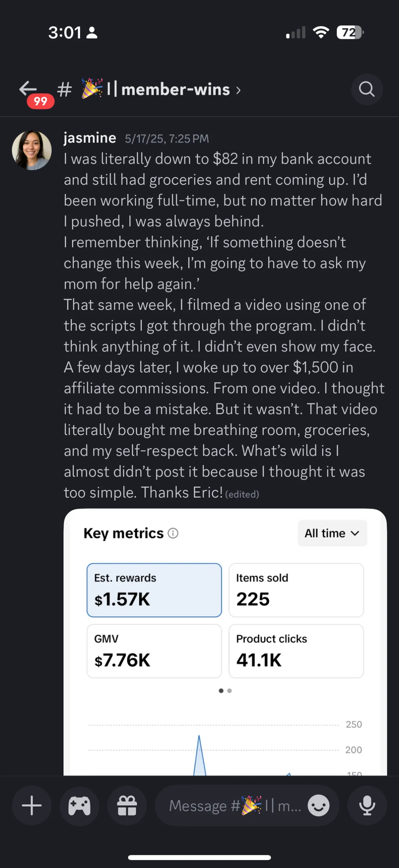This screenshot has height=868, width=399.
Task: Click the jasmine username
Action: pos(90,138)
